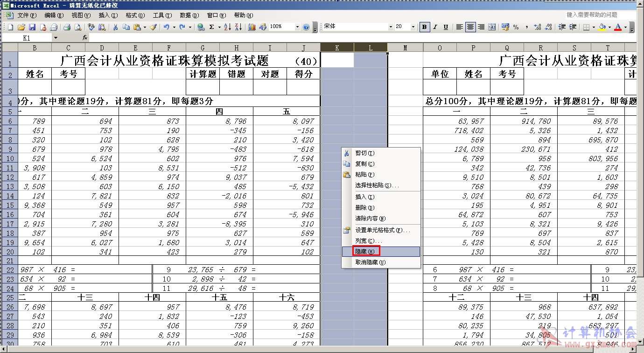Paste from the clipboard toolbar icon
This screenshot has height=353, width=644.
point(137,27)
